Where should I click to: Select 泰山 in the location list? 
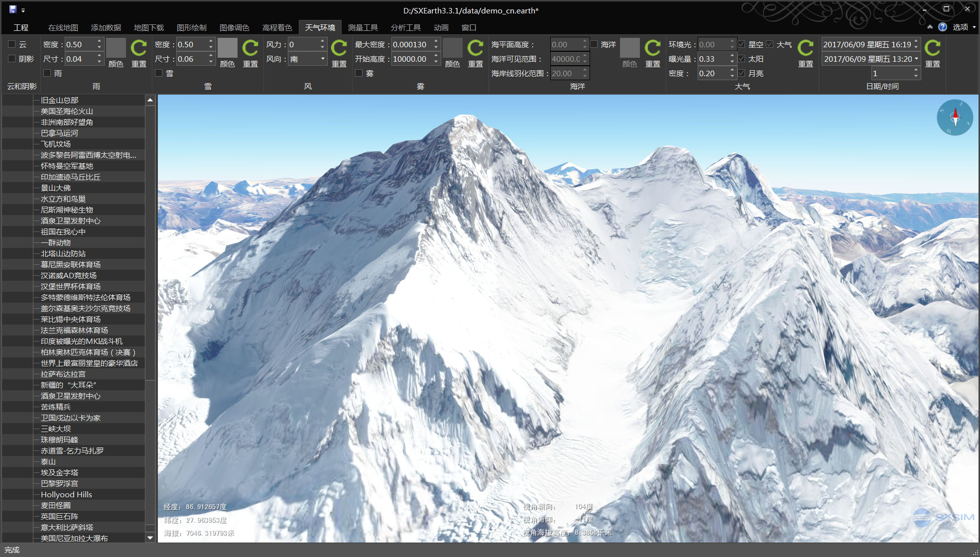(48, 461)
